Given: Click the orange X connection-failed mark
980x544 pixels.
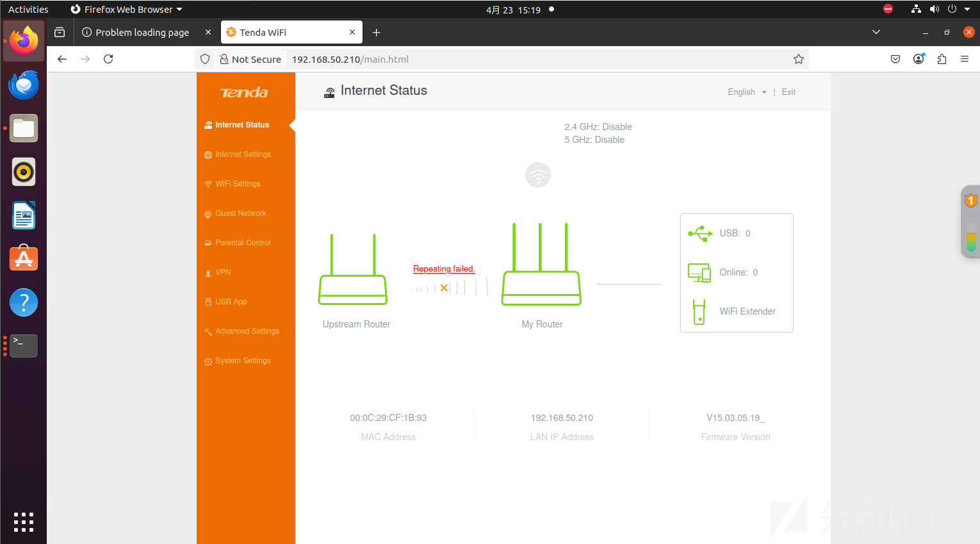Looking at the screenshot, I should click(x=444, y=288).
